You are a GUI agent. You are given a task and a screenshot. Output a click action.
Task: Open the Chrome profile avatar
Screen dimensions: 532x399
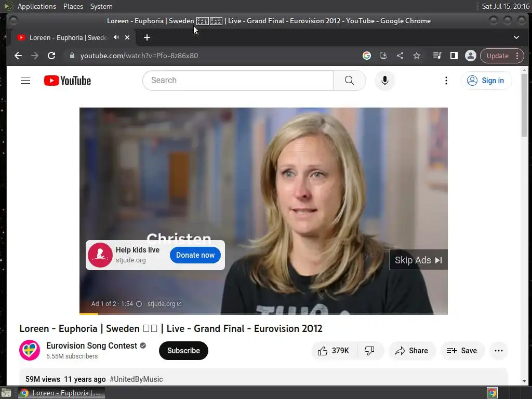[x=471, y=56]
